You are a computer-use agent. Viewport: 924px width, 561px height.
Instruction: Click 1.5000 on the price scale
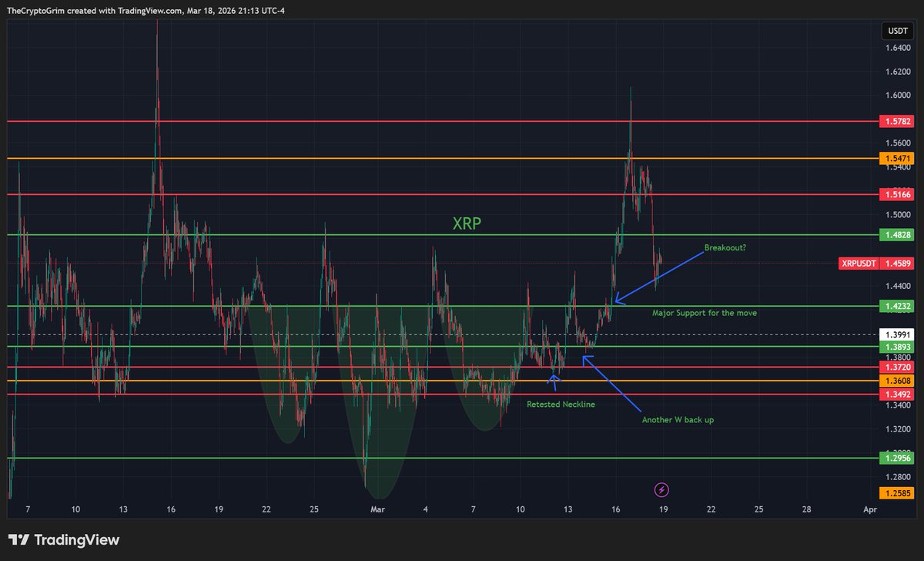pyautogui.click(x=896, y=214)
